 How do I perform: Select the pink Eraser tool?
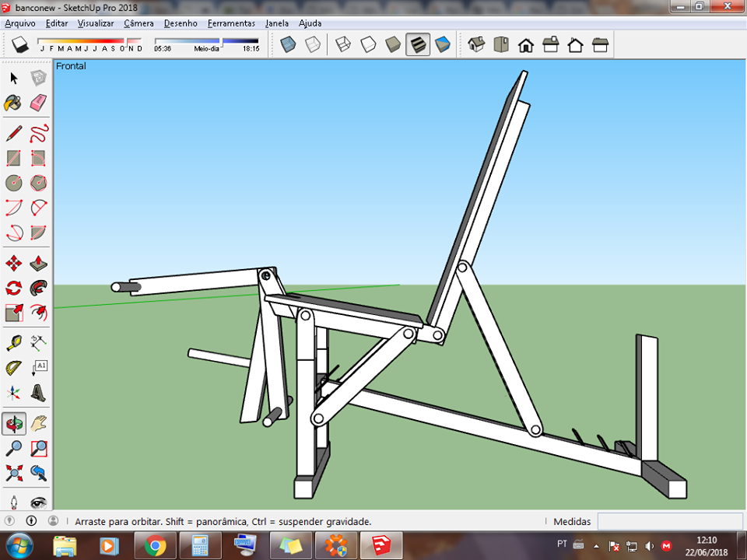(x=39, y=103)
